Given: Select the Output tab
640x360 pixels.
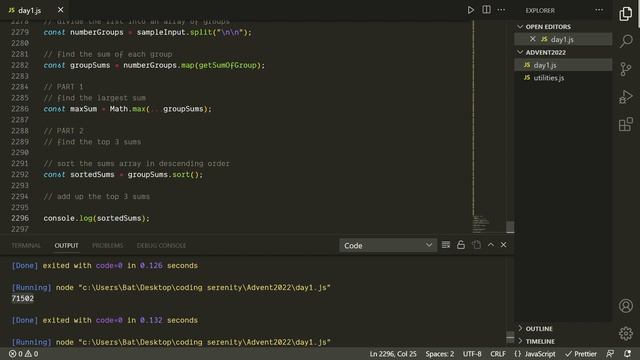Looking at the screenshot, I should click(x=67, y=245).
